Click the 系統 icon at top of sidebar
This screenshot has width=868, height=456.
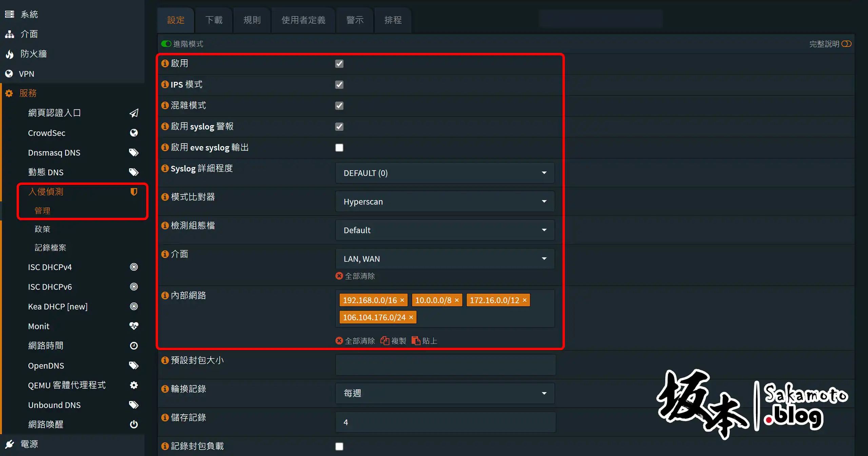tap(9, 14)
